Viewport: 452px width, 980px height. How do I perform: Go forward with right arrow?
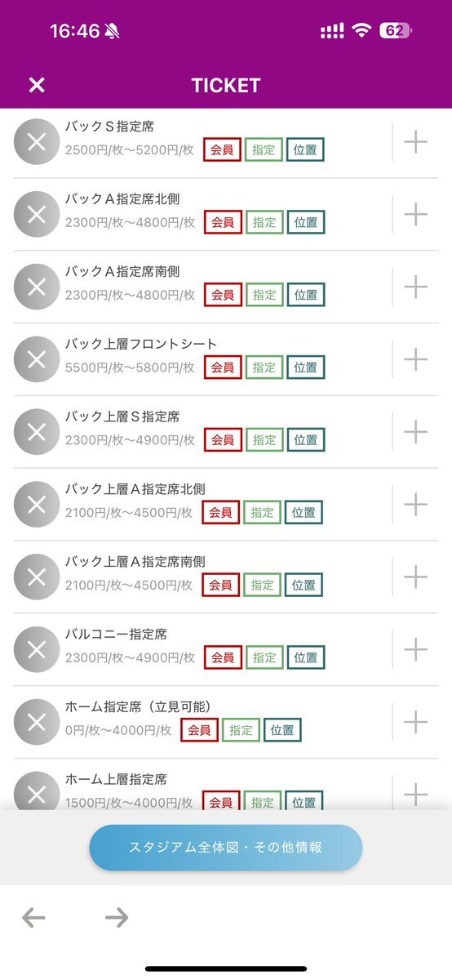pos(117,918)
